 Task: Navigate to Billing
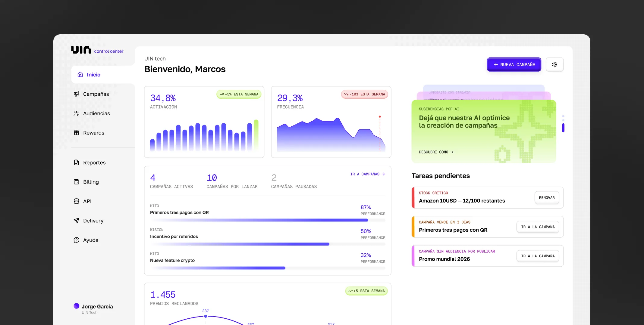[91, 182]
